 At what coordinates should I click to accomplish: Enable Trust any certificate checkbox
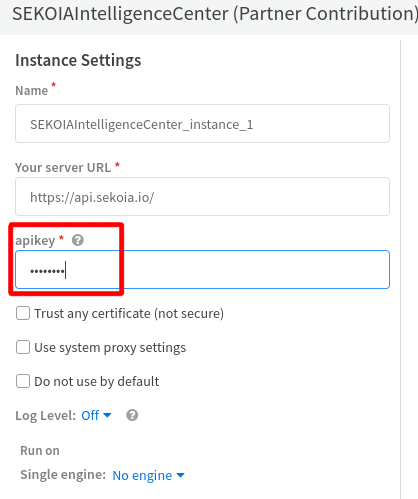tap(23, 313)
